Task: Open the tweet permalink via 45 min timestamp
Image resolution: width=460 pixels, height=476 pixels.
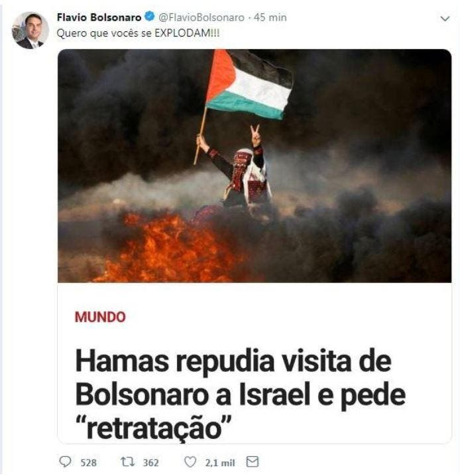Action: coord(270,17)
